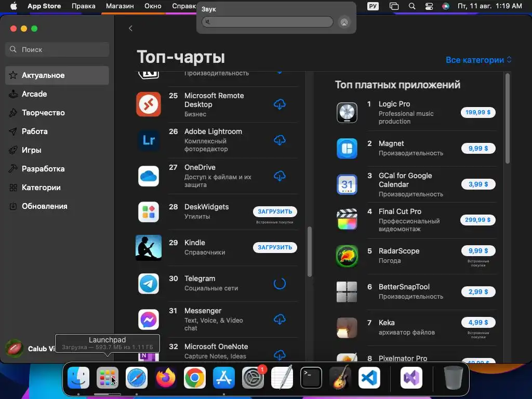Click ЗАГРУЗИТЬ for DeskWidgets
This screenshot has width=532, height=399.
pos(275,211)
